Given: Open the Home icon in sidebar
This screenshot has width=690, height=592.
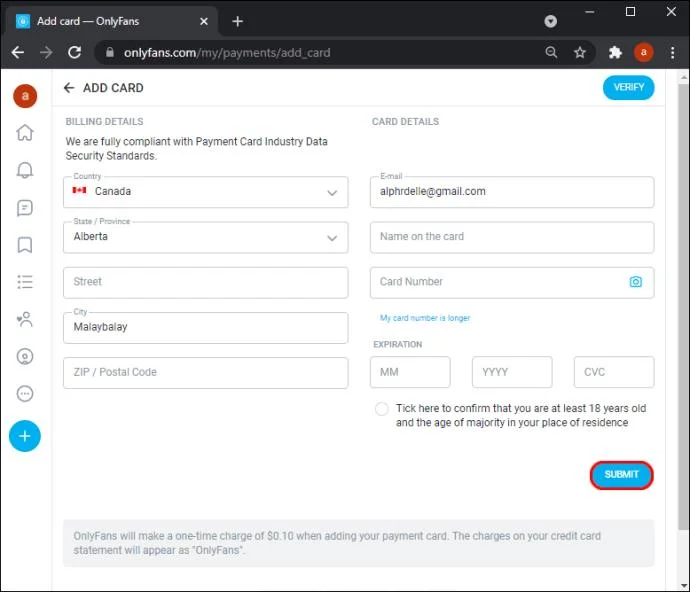Looking at the screenshot, I should pos(25,133).
